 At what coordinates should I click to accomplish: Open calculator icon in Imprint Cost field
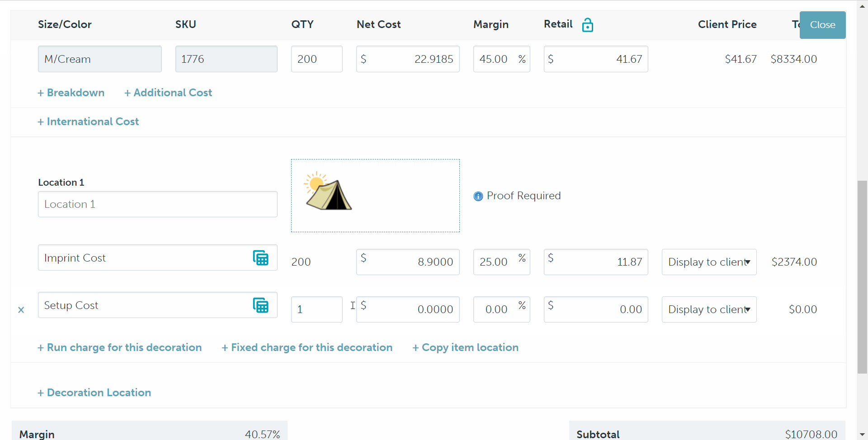(x=260, y=258)
